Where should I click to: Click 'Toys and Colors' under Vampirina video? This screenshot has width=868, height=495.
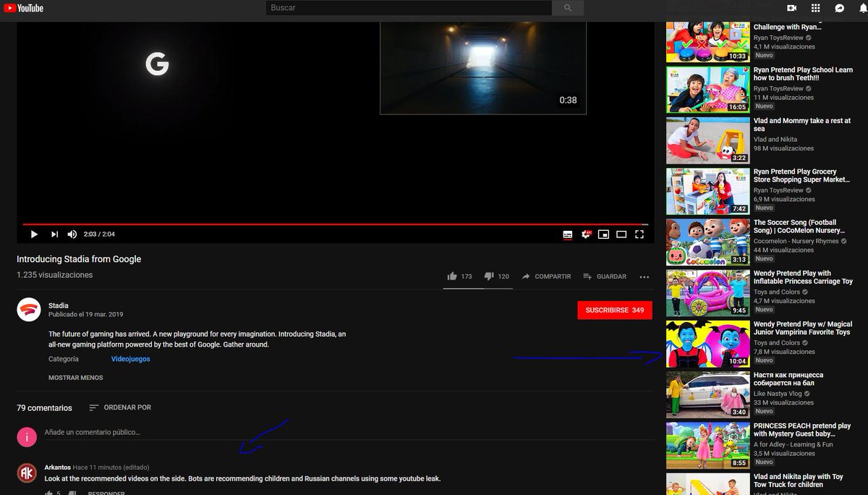click(777, 343)
